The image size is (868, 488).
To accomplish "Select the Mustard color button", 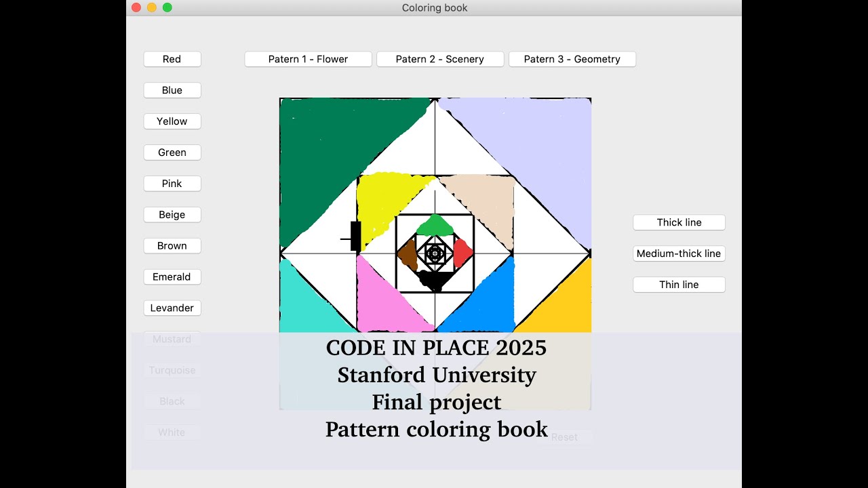I will point(172,339).
